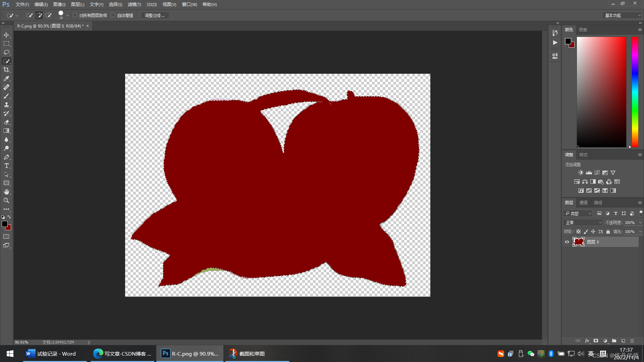Toggle Quick Mask mode
This screenshot has height=362, width=644.
(x=6, y=237)
